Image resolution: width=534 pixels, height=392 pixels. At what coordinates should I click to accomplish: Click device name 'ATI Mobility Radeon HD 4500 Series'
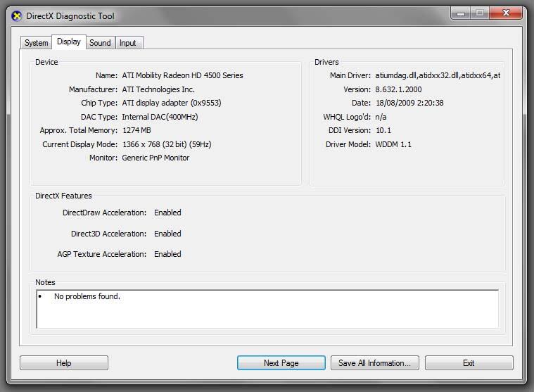click(x=182, y=75)
